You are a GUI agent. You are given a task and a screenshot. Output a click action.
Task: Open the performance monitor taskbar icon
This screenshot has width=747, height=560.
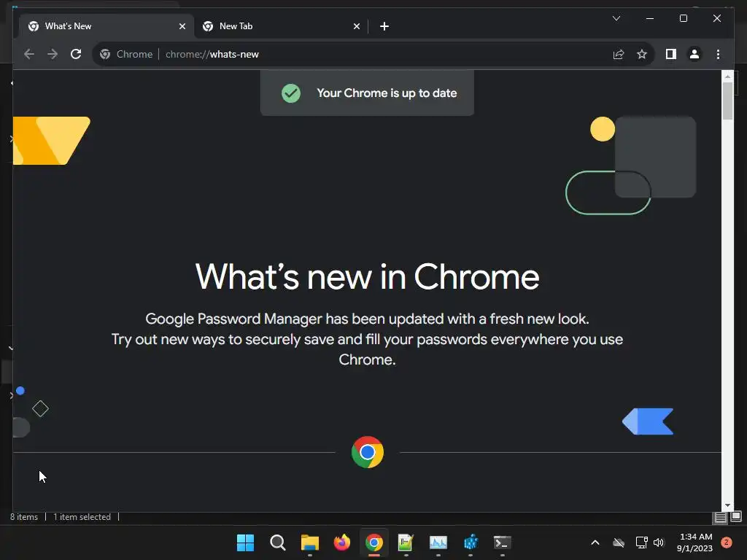pyautogui.click(x=438, y=542)
